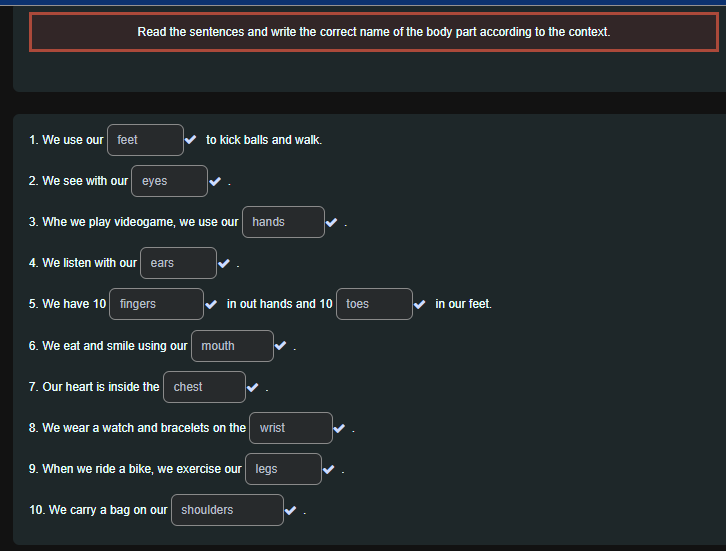
Task: Click the checkmark after the 'hands' answer
Action: point(332,222)
